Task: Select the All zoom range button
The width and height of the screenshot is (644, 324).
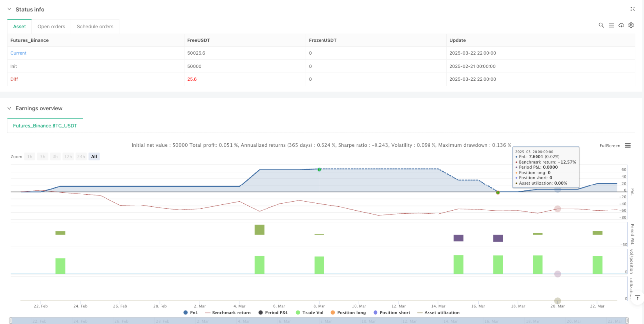Action: point(94,156)
